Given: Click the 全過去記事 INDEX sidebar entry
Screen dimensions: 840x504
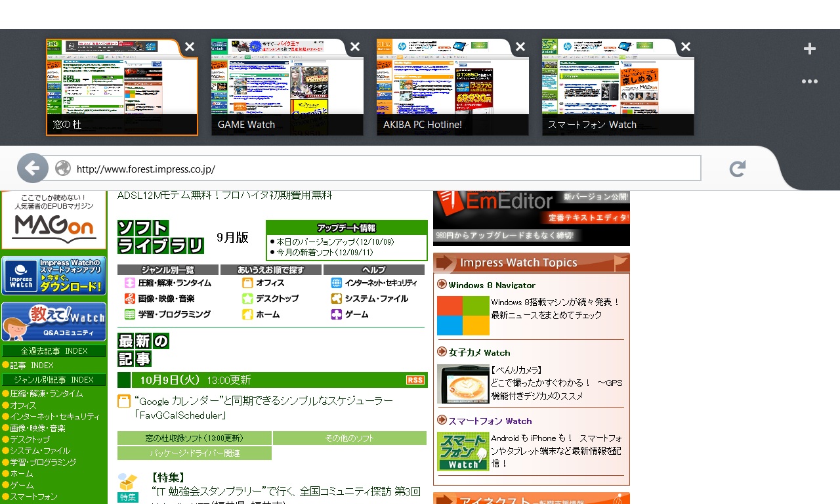Looking at the screenshot, I should pyautogui.click(x=54, y=350).
